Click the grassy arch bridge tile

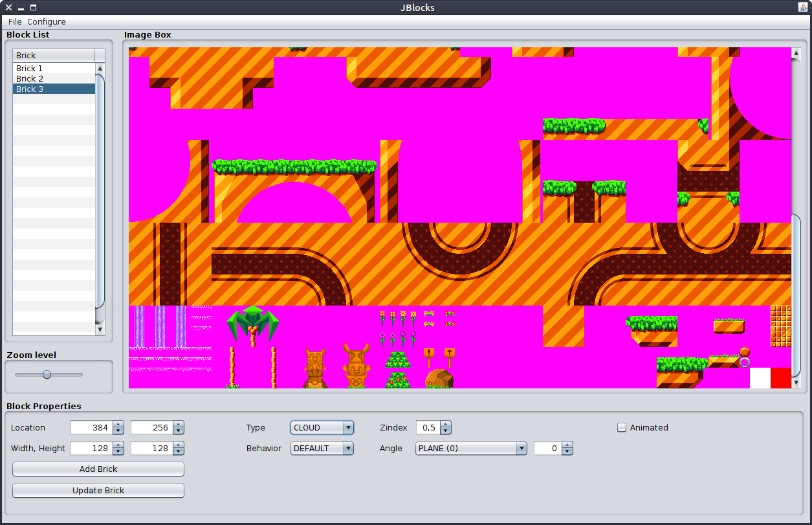pyautogui.click(x=294, y=190)
